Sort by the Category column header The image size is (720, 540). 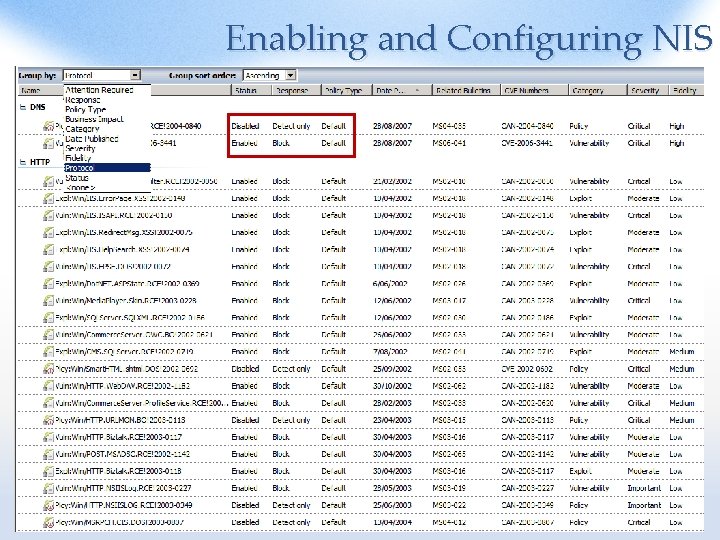pyautogui.click(x=597, y=90)
